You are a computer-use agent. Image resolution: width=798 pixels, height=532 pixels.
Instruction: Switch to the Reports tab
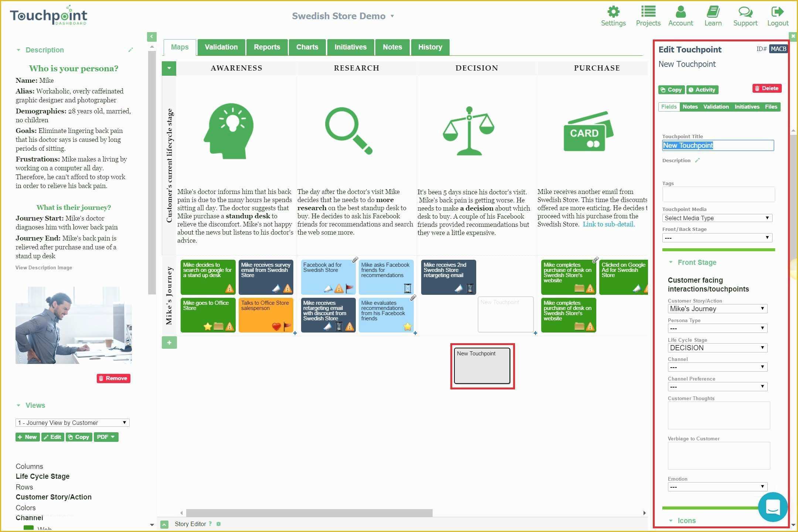click(x=266, y=47)
